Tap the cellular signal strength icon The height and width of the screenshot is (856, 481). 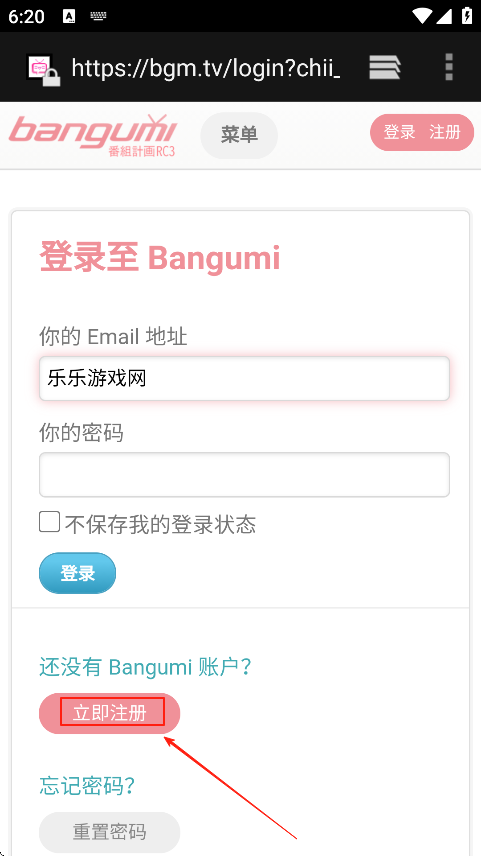click(x=444, y=15)
